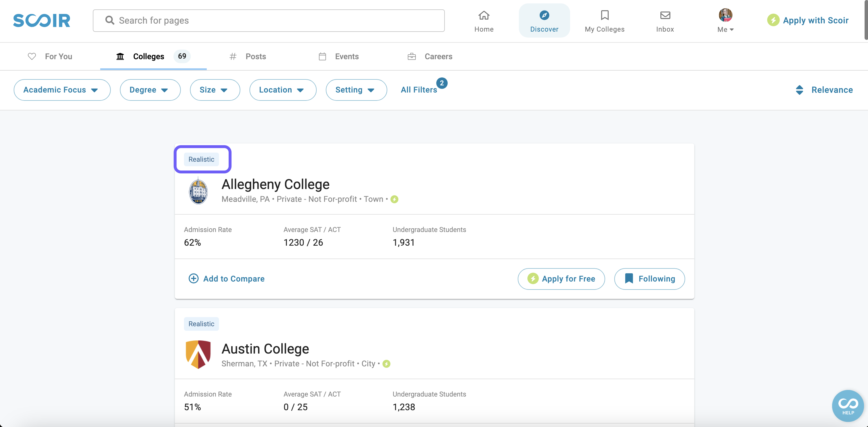The width and height of the screenshot is (868, 427).
Task: Expand the Degree filter dropdown
Action: (150, 90)
